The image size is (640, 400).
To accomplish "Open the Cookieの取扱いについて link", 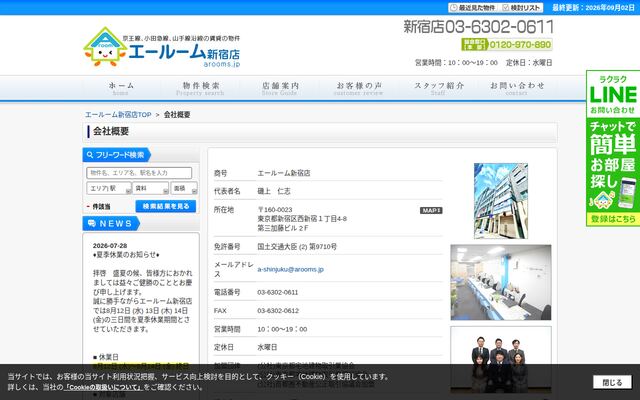I will point(103,387).
